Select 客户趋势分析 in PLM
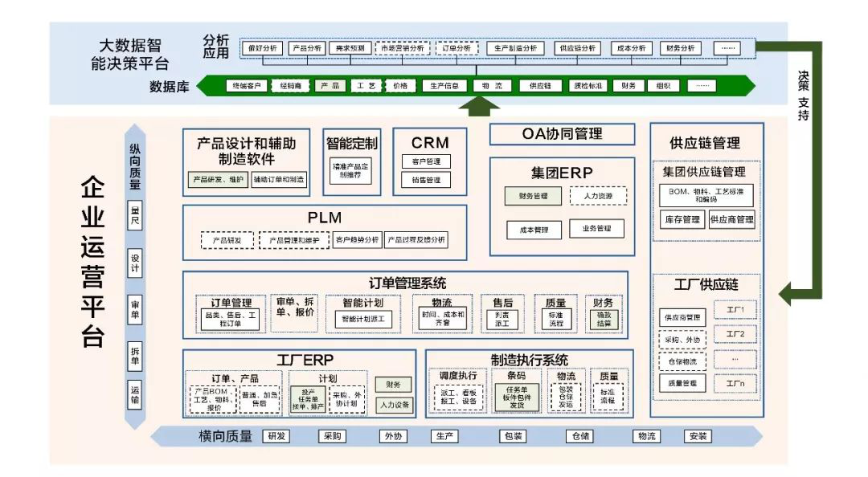The width and height of the screenshot is (868, 477). tap(357, 240)
